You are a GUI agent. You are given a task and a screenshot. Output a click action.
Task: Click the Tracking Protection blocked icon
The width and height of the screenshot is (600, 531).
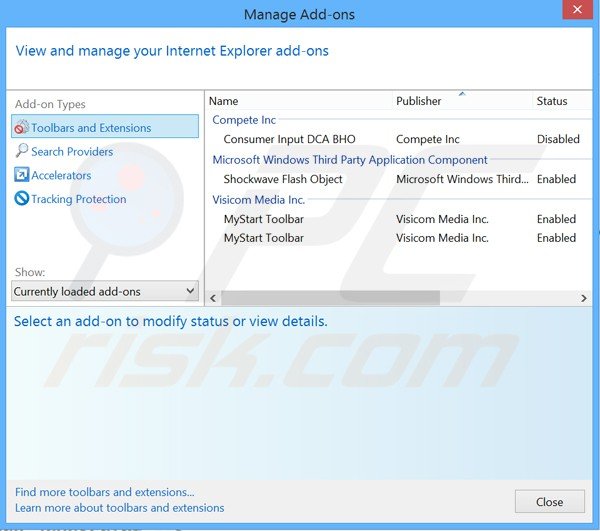(x=21, y=199)
